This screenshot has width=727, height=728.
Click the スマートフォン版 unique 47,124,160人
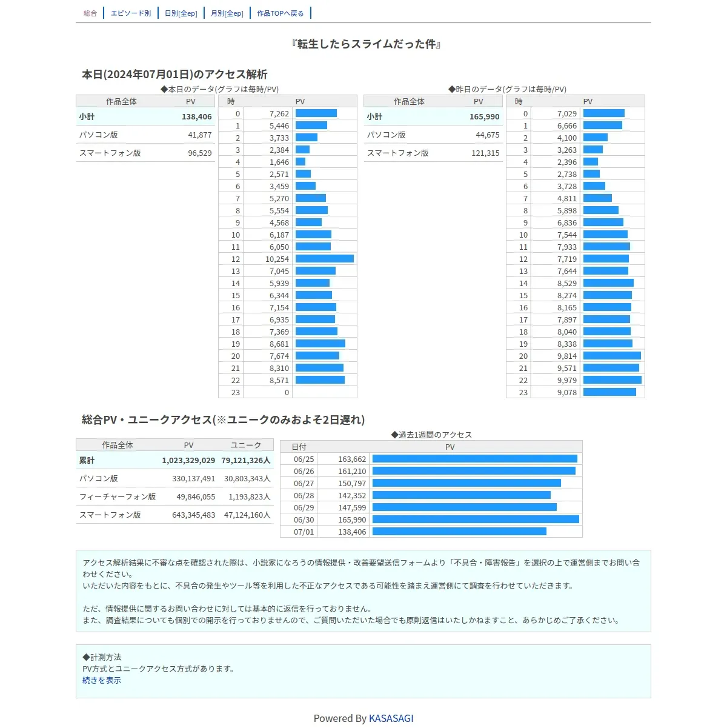tap(247, 515)
